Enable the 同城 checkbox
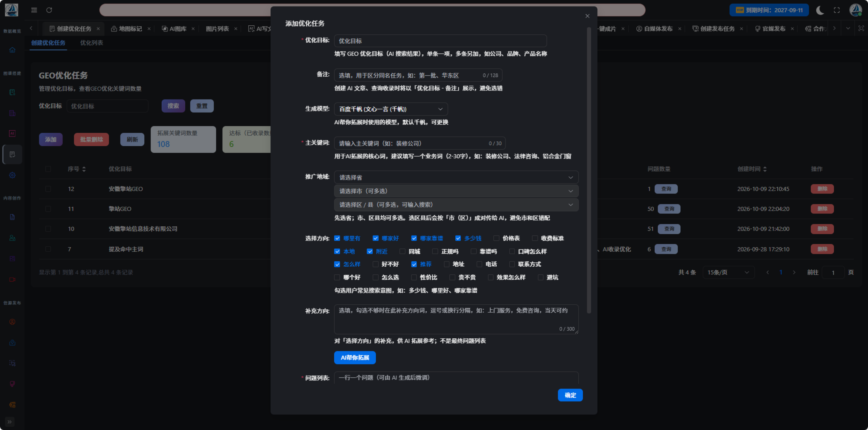The height and width of the screenshot is (430, 868). click(x=402, y=251)
